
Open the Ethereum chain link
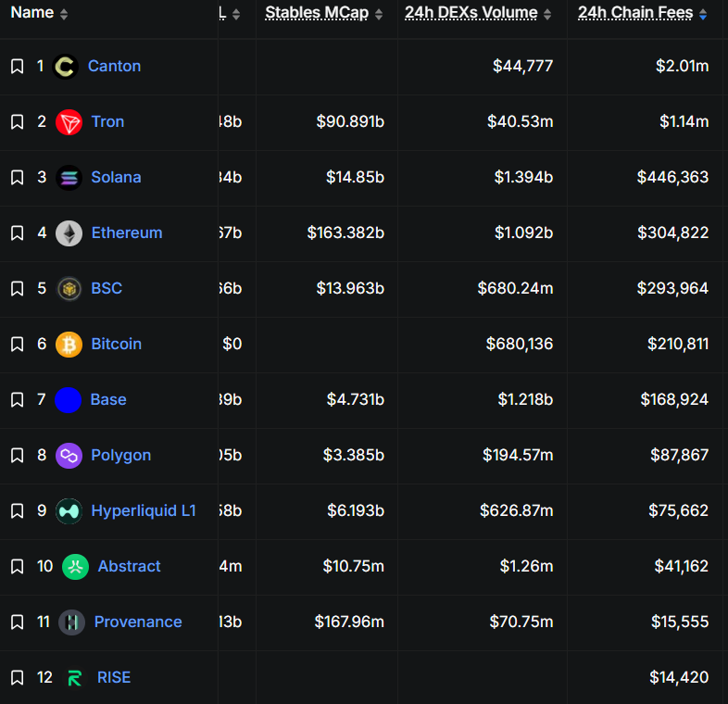coord(127,233)
